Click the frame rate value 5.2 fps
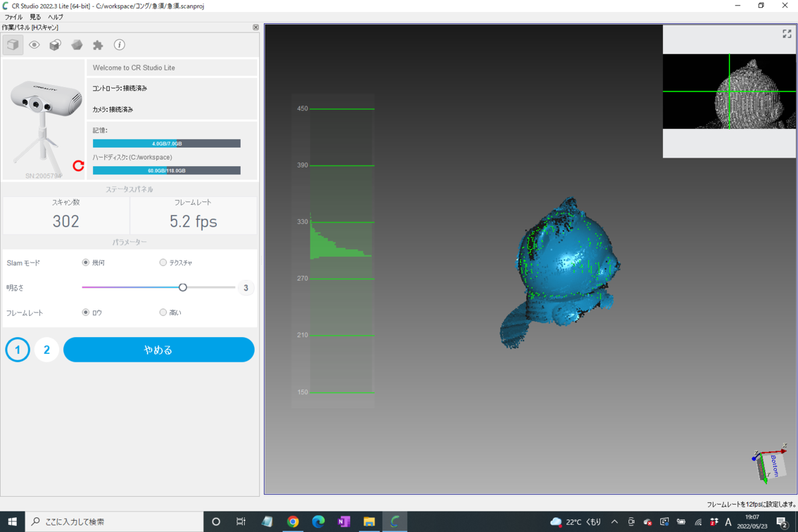This screenshot has height=532, width=798. [x=194, y=221]
